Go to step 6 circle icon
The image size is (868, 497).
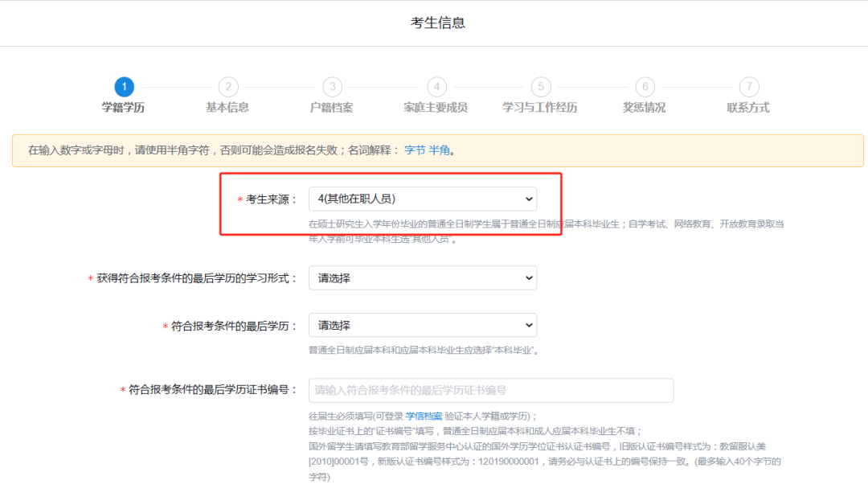[645, 87]
